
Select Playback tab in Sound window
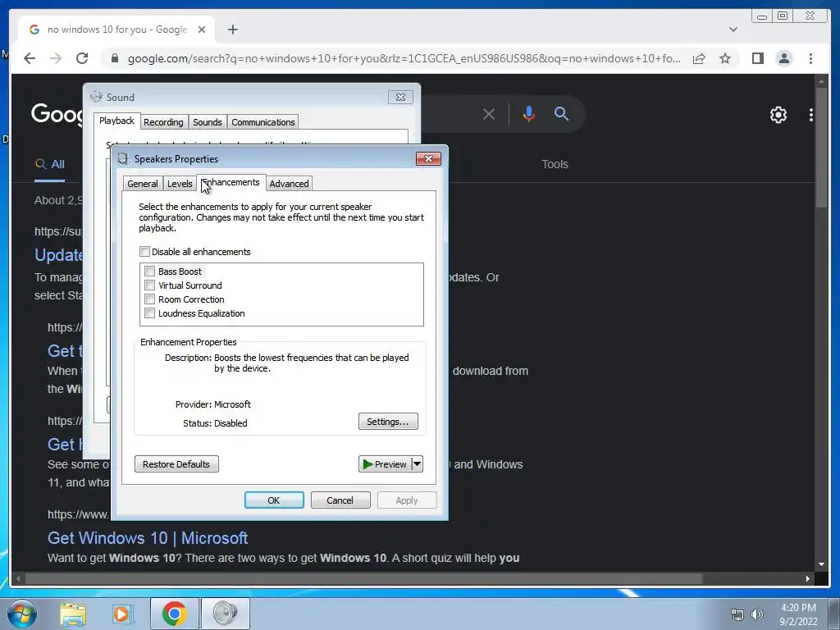116,121
